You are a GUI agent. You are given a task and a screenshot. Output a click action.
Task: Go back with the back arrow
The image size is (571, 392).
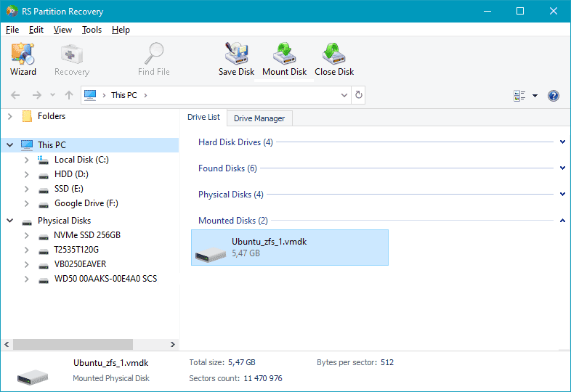pos(15,95)
